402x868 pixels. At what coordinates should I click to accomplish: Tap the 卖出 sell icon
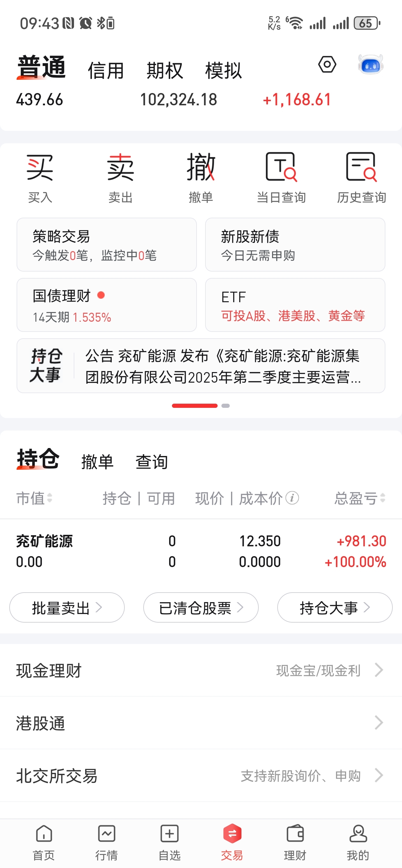click(120, 178)
